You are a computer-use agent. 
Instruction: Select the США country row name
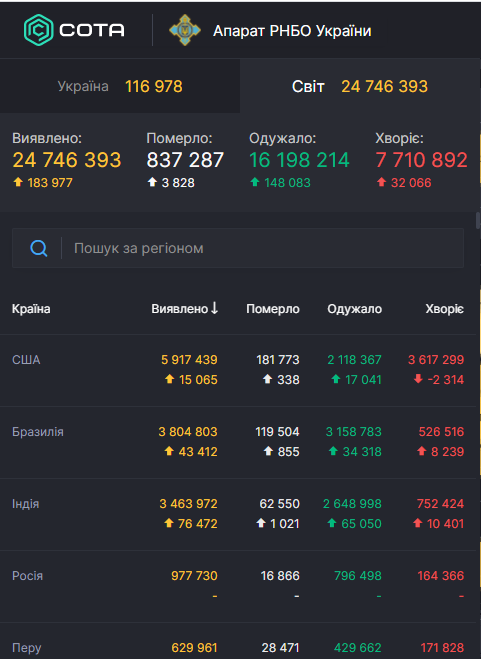tap(26, 360)
